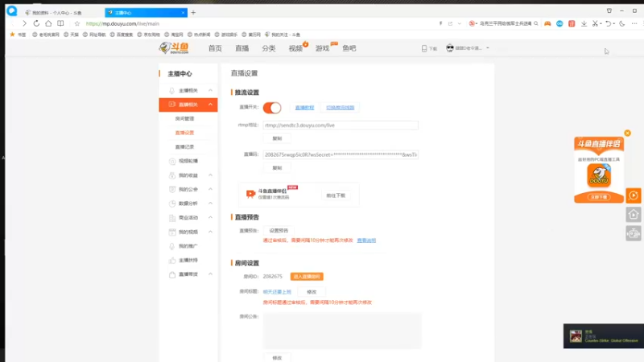The image size is (644, 362).
Task: Close the 斗鱼直播伴侣 floating ad
Action: point(627,133)
